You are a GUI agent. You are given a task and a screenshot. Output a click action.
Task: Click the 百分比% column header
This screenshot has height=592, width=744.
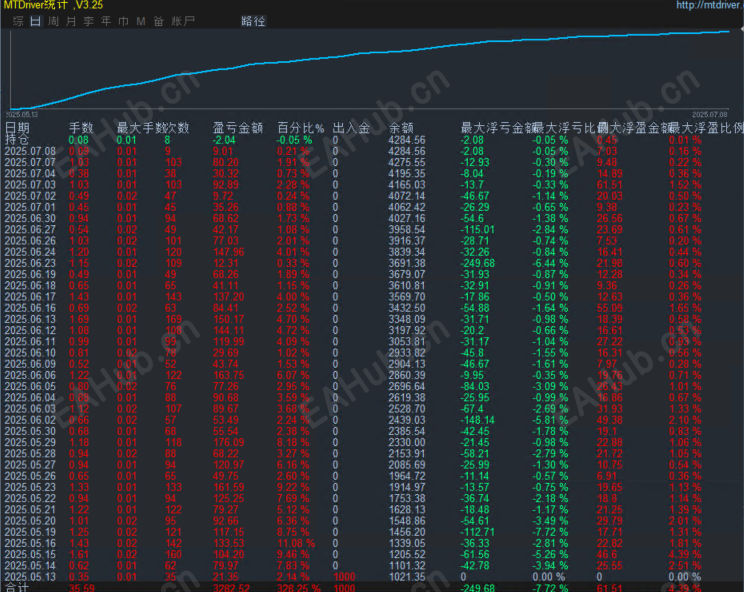coord(300,128)
